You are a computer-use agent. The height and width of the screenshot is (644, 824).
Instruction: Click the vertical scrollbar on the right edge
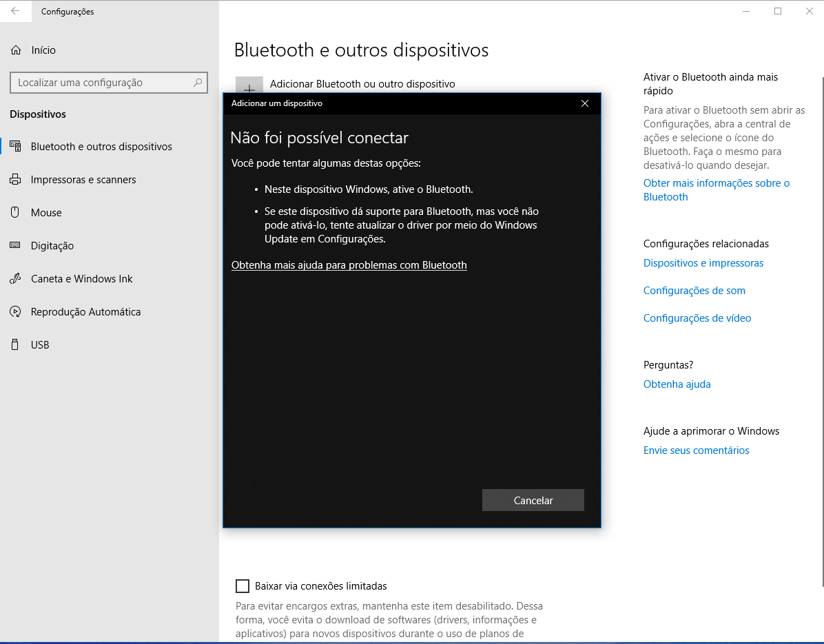tap(822, 331)
